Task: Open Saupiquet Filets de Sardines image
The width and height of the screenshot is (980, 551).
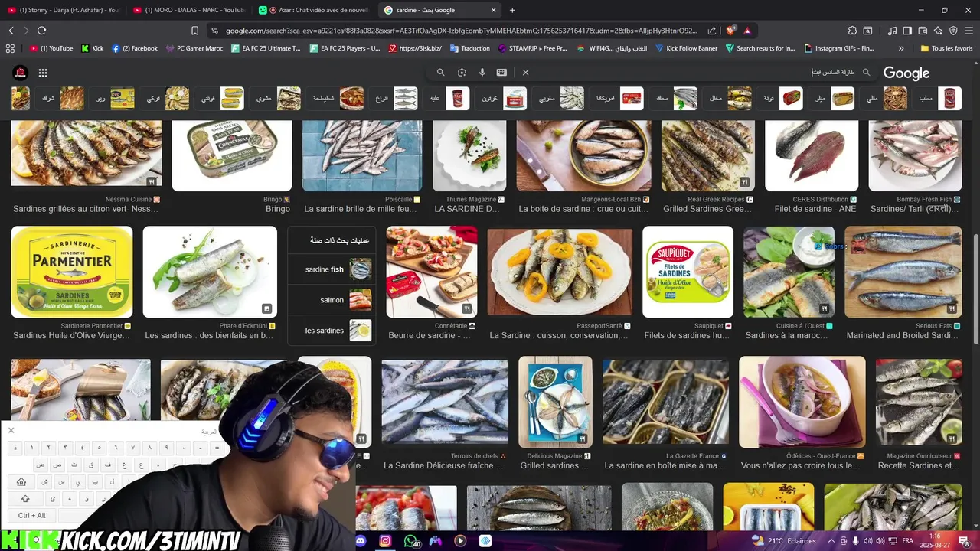Action: pyautogui.click(x=688, y=272)
